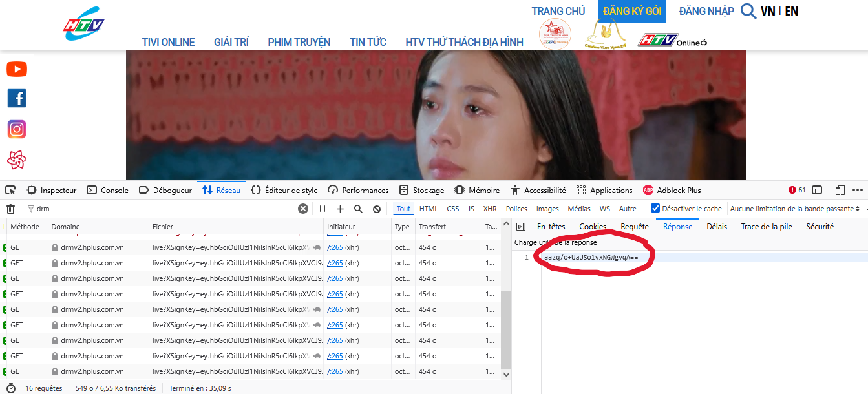Switch site language to EN
868x394 pixels.
click(791, 11)
